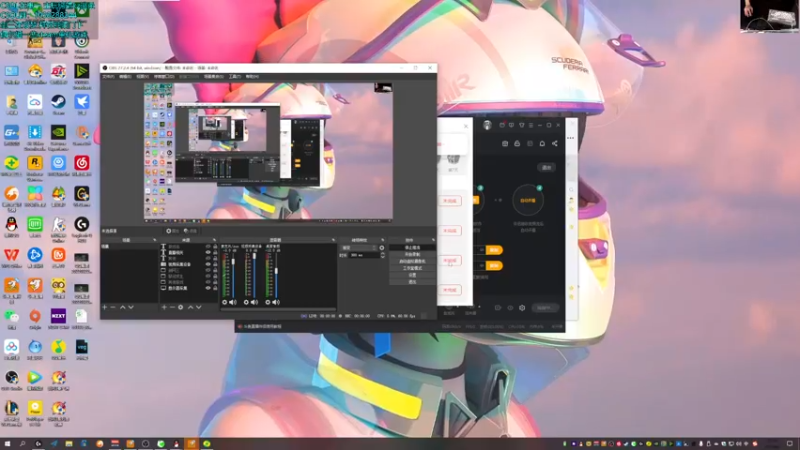Click the 退出 button in OBS controls
The height and width of the screenshot is (450, 800).
click(412, 282)
